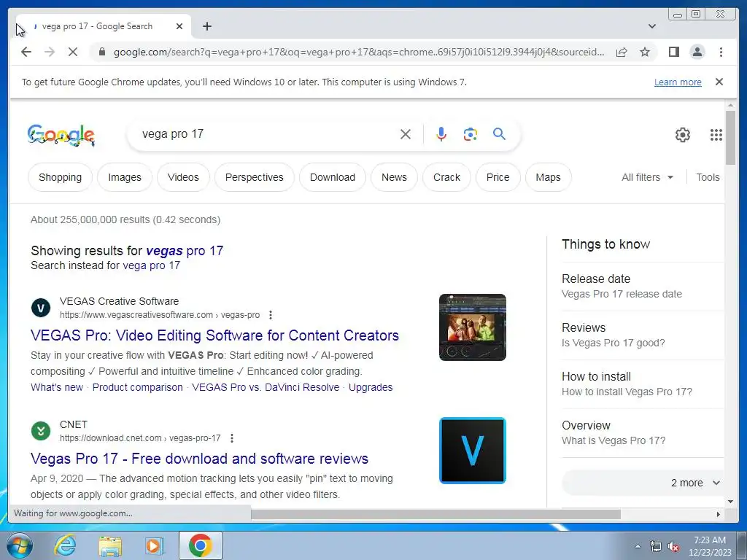This screenshot has width=747, height=560.
Task: Open the Chrome profile menu
Action: point(697,52)
